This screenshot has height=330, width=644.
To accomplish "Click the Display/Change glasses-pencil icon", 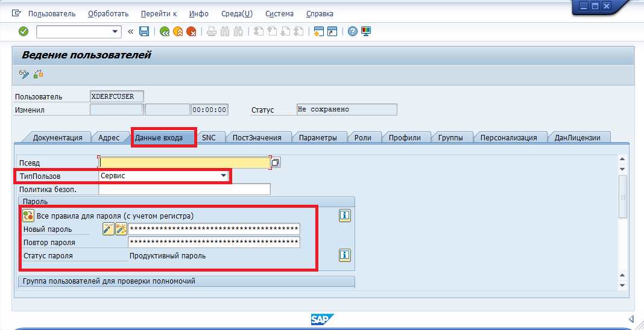I will click(24, 74).
